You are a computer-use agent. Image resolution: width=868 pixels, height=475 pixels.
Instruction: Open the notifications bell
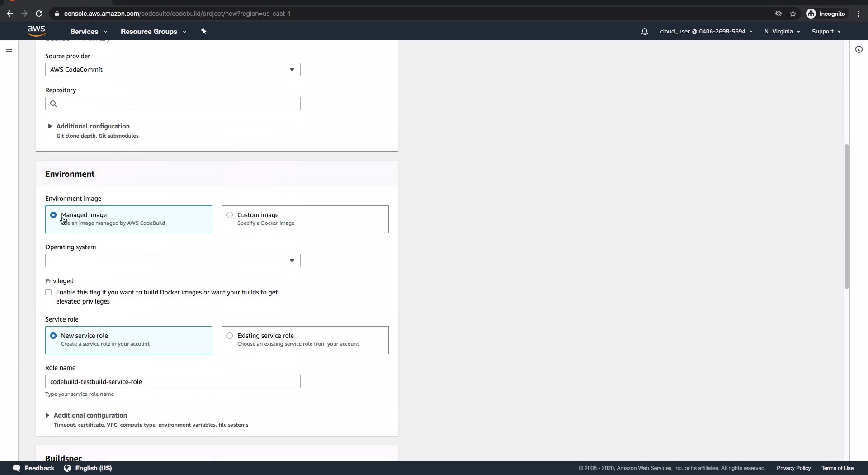coord(644,31)
